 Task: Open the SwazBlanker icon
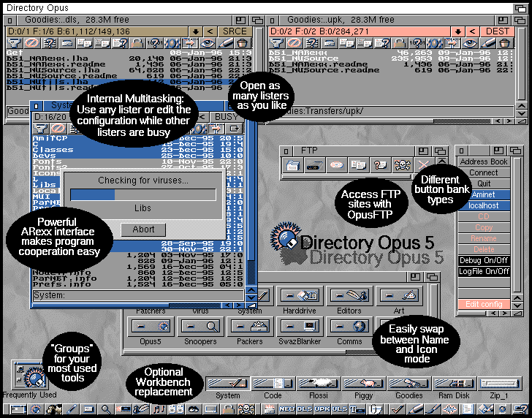pyautogui.click(x=300, y=327)
